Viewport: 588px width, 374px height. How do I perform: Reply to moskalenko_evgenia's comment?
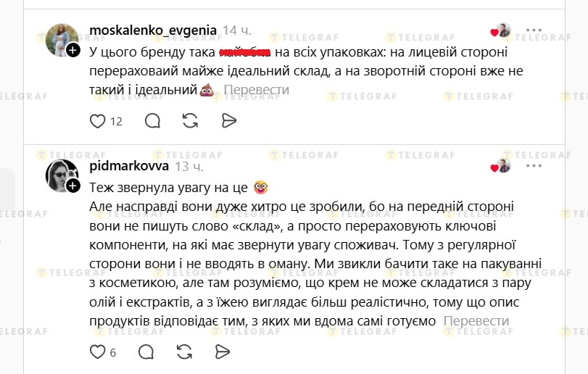click(x=152, y=121)
